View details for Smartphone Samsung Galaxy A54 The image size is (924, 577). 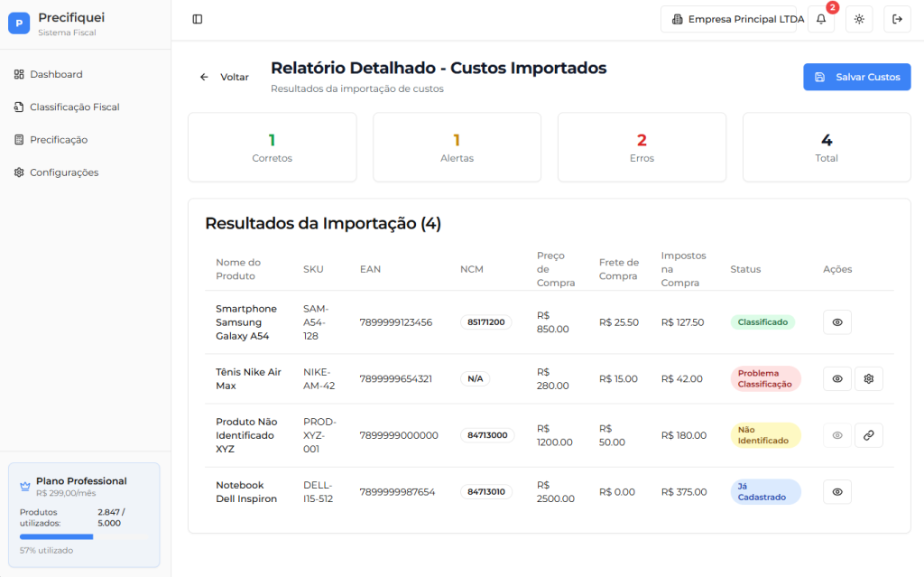[x=837, y=322]
